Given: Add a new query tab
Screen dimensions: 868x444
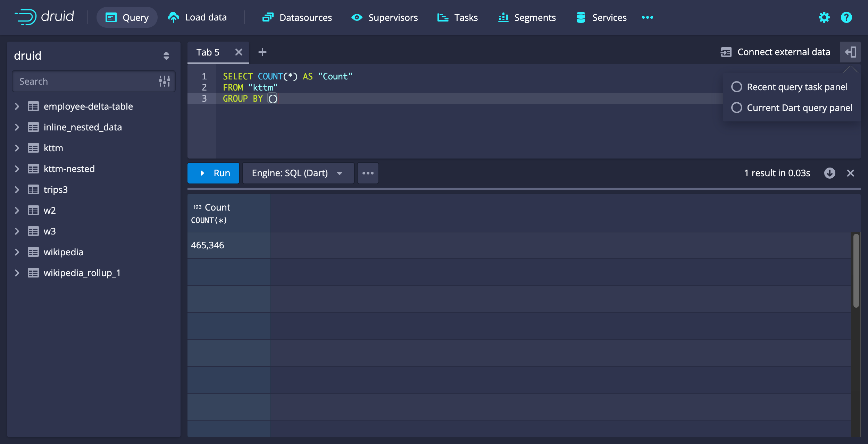Looking at the screenshot, I should tap(262, 52).
